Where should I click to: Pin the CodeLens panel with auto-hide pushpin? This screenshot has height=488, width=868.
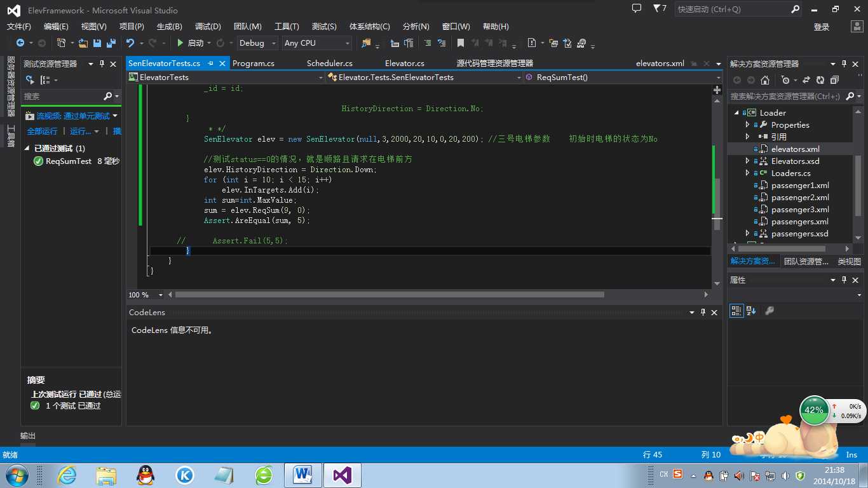(703, 313)
